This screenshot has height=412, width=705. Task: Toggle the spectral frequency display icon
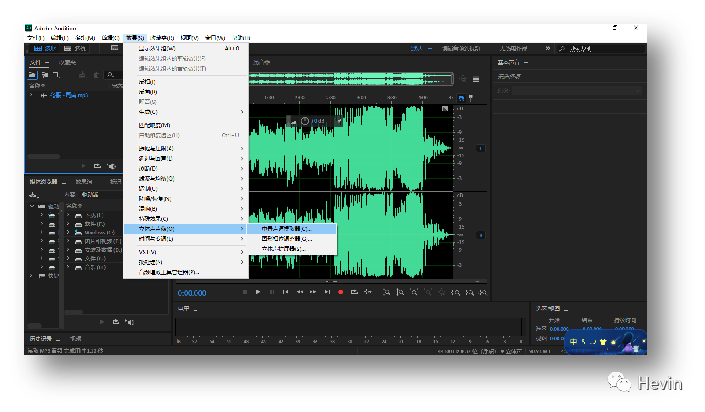115,48
